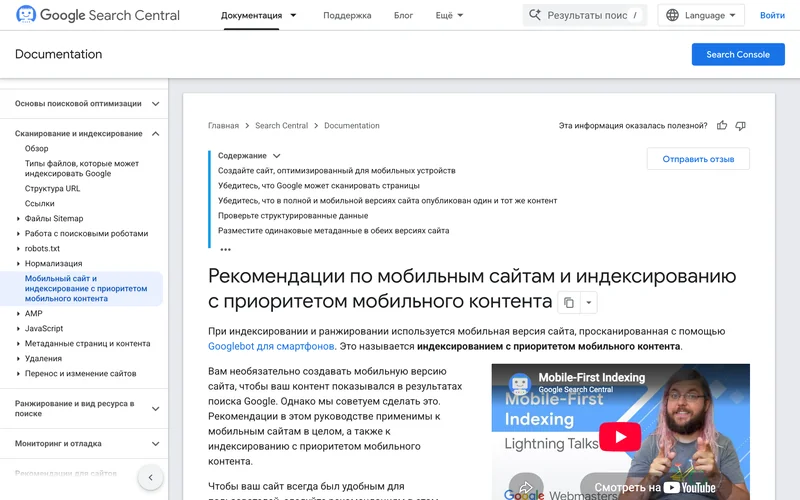Image resolution: width=800 pixels, height=500 pixels.
Task: Click the Search Console button
Action: click(x=738, y=54)
